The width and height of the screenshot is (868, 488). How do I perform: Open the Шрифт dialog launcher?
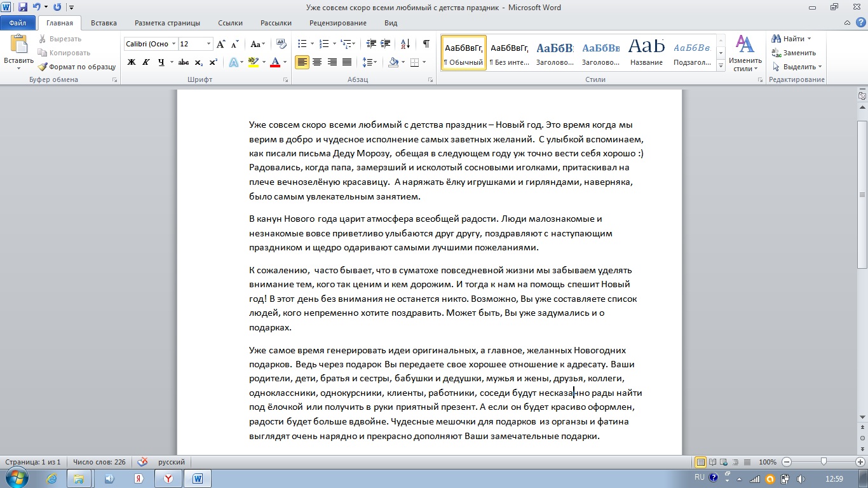[286, 80]
